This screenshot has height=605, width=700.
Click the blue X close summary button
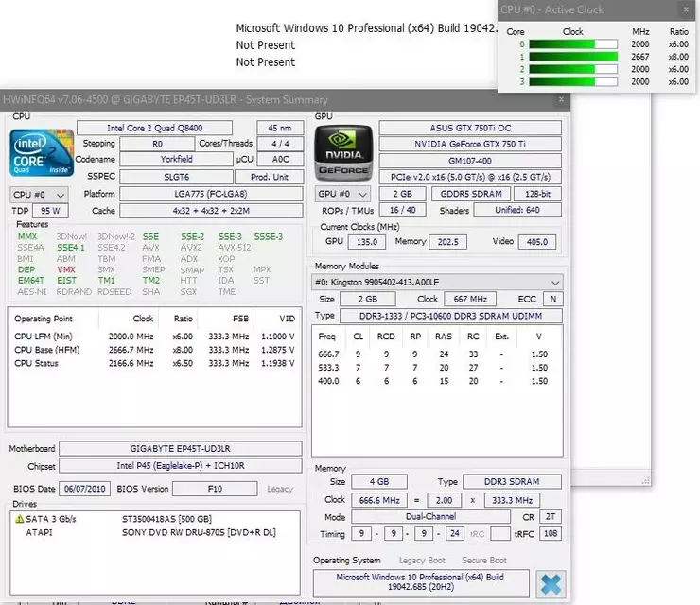click(x=551, y=584)
